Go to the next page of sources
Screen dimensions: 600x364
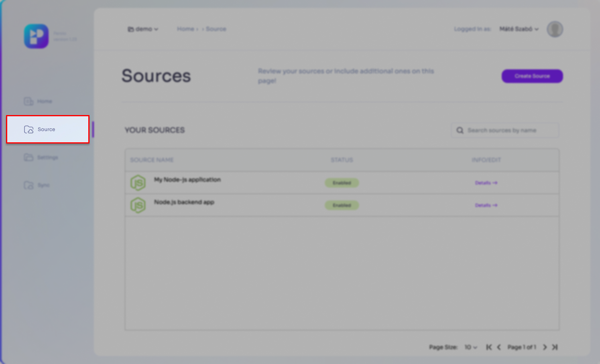[545, 347]
